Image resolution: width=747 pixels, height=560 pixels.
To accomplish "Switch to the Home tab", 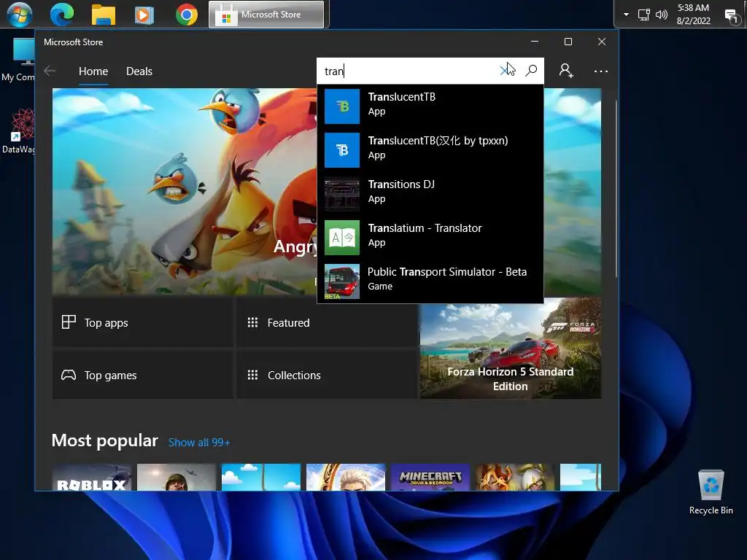I will click(x=93, y=71).
